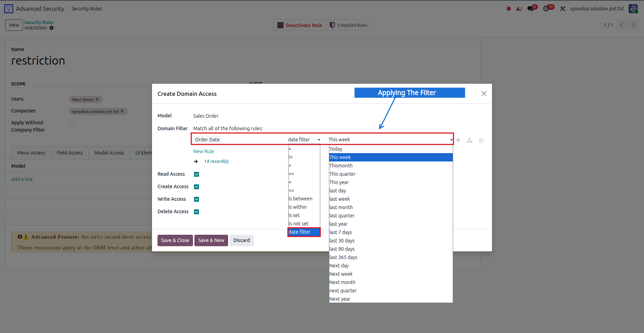Click the arrow beside 14 record(s)
The height and width of the screenshot is (333, 644).
196,161
